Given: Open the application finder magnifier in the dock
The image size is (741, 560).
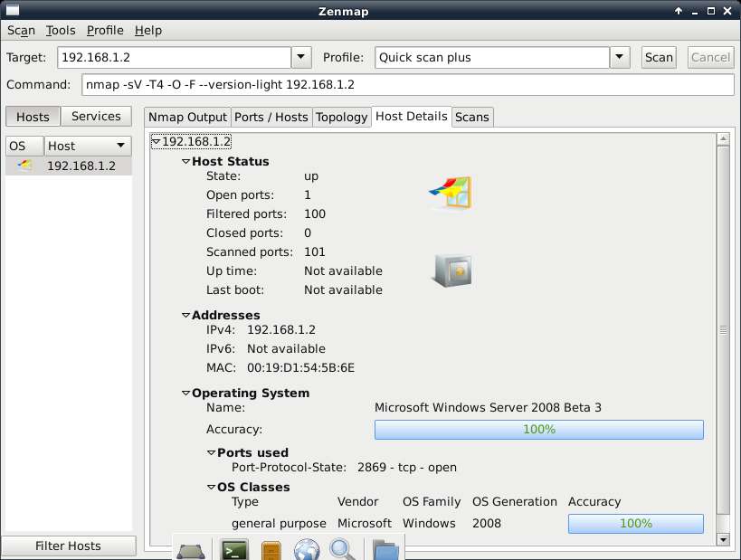Looking at the screenshot, I should pyautogui.click(x=342, y=550).
